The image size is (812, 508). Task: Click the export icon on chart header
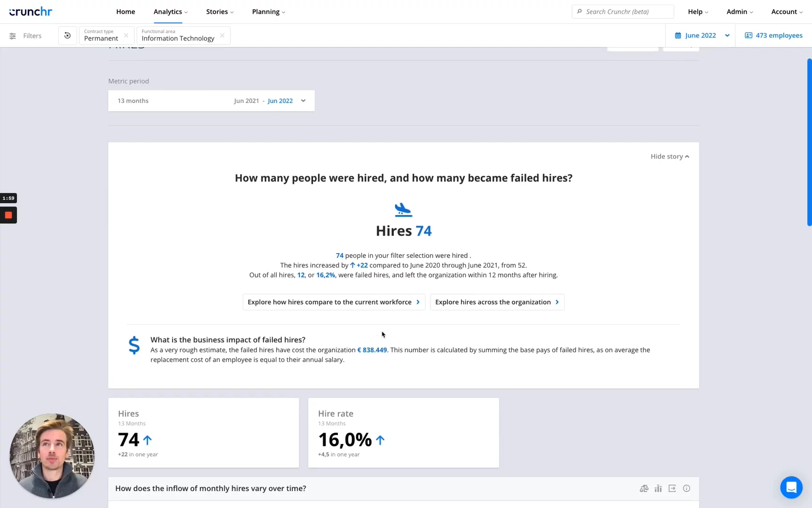[672, 489]
